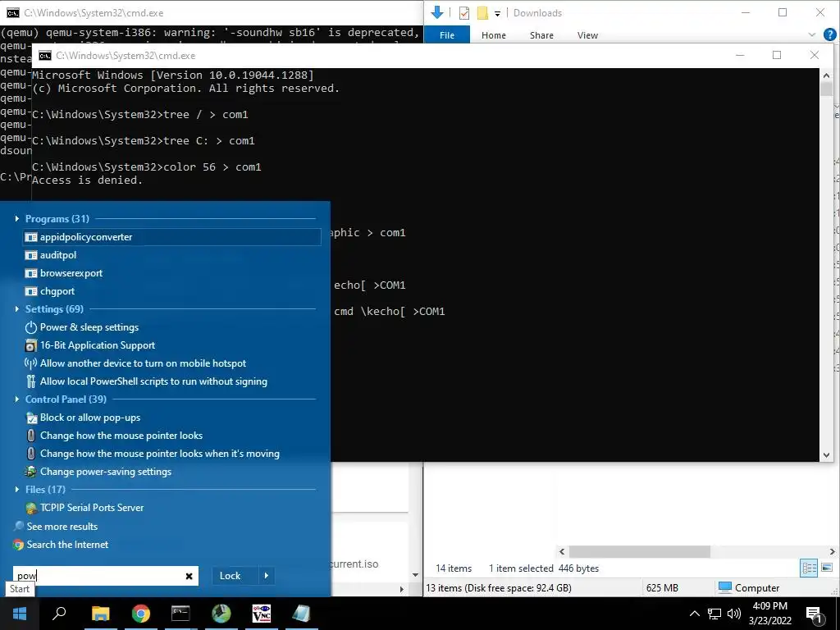Open File Explorer from the taskbar
Screen dimensions: 840x630
pyautogui.click(x=100, y=614)
